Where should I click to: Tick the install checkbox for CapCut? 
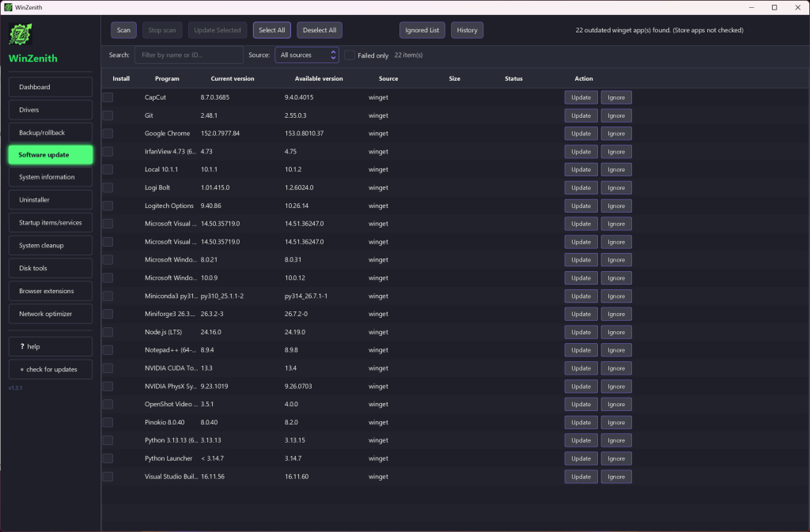click(108, 97)
